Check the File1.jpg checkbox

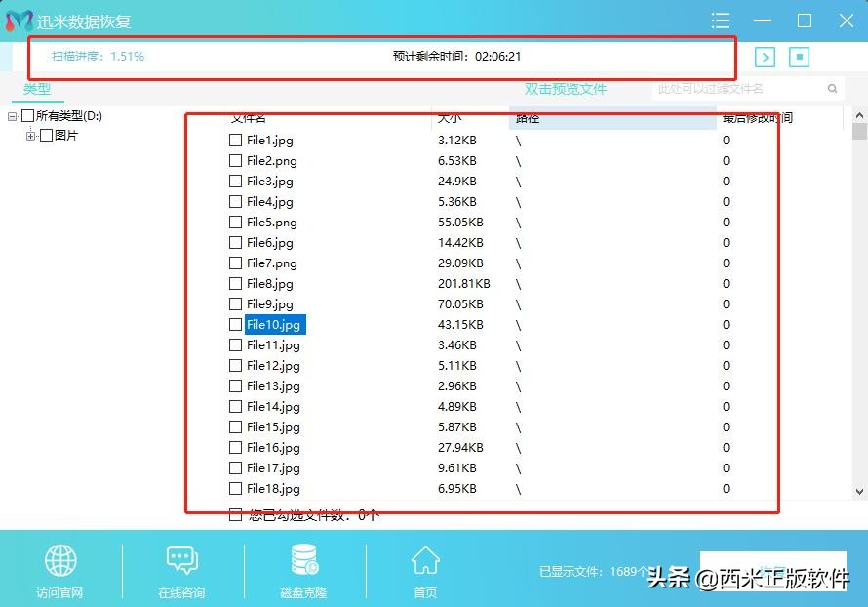click(x=235, y=140)
